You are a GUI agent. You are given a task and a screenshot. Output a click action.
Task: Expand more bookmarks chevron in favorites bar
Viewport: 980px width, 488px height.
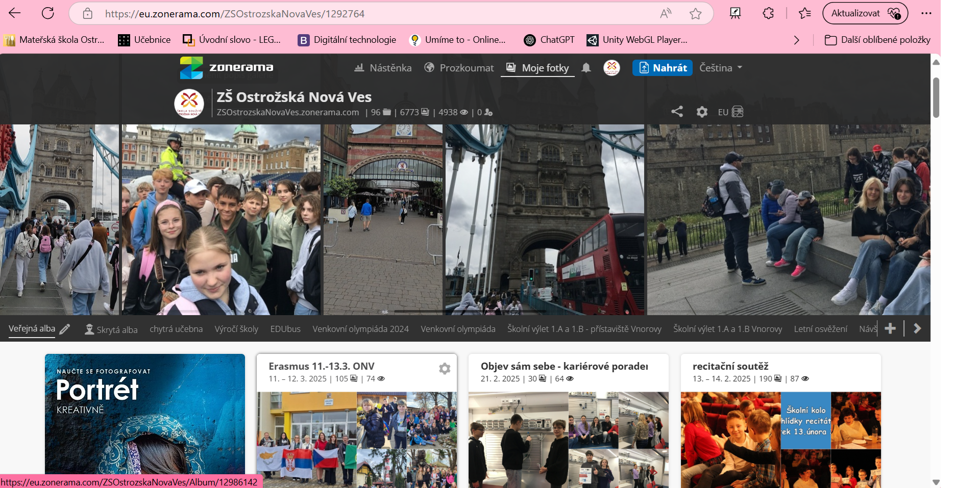(x=796, y=40)
